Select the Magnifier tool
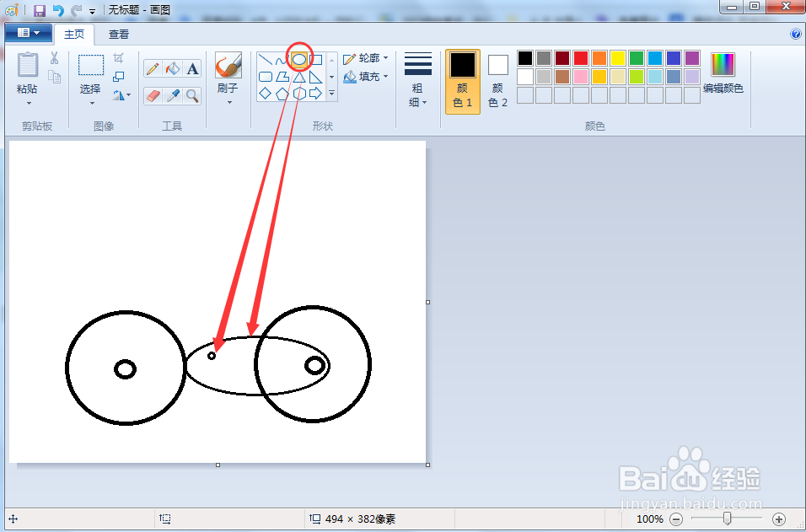806x532 pixels. [x=191, y=94]
